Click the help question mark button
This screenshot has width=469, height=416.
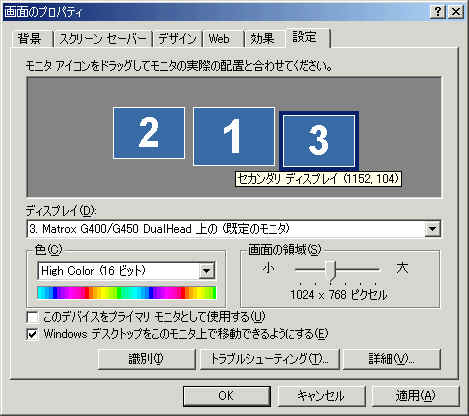[x=437, y=12]
